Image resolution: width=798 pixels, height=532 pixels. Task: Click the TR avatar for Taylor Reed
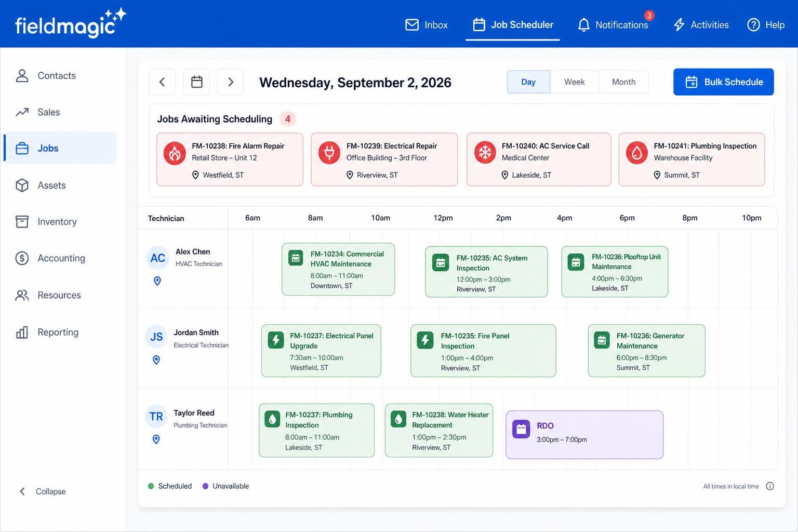click(x=156, y=416)
